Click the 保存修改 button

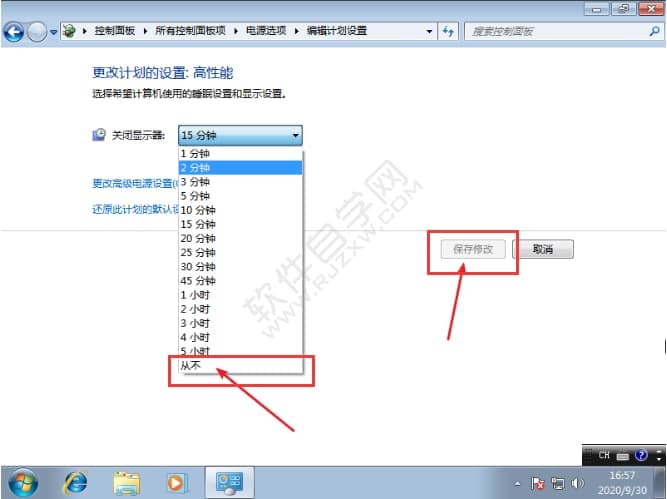[x=473, y=249]
